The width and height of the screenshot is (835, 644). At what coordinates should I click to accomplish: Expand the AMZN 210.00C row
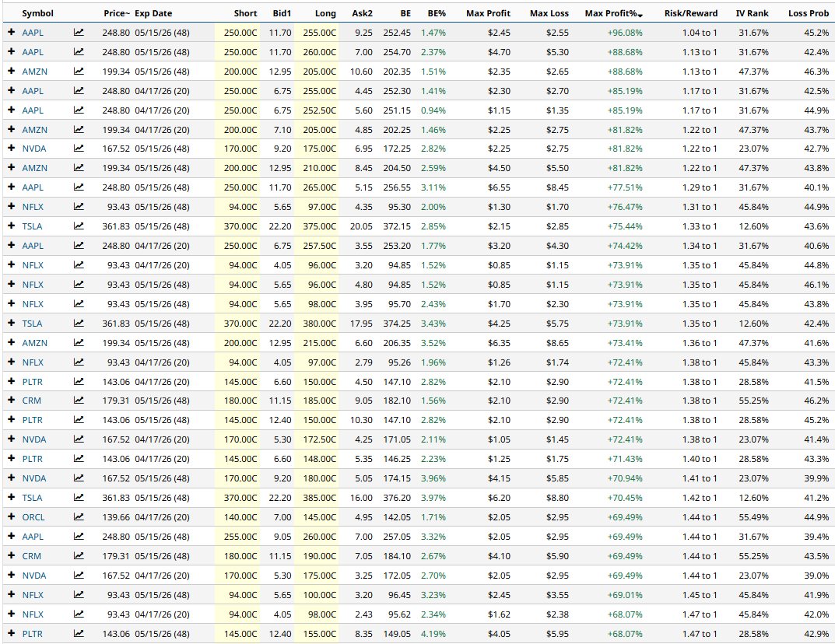(x=11, y=168)
